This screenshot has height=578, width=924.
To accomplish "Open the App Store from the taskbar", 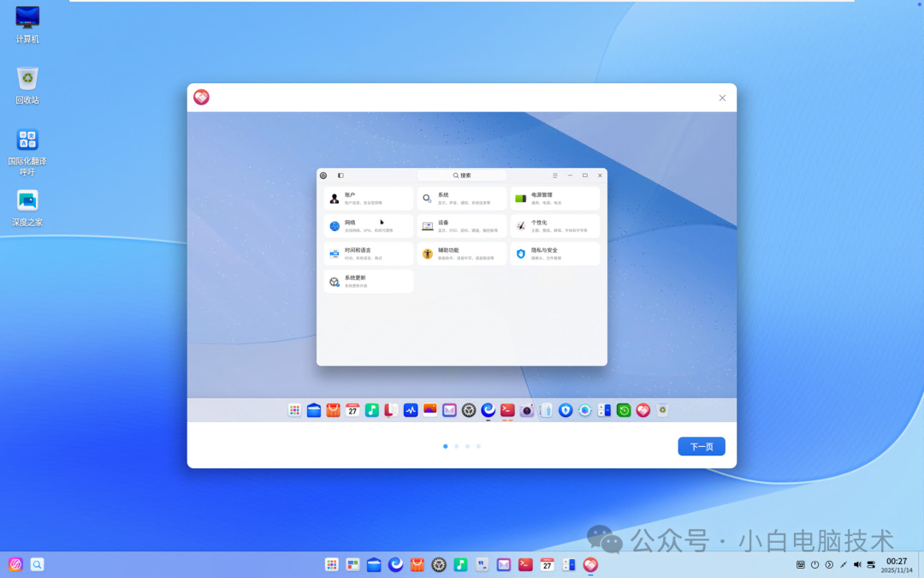I will 417,564.
